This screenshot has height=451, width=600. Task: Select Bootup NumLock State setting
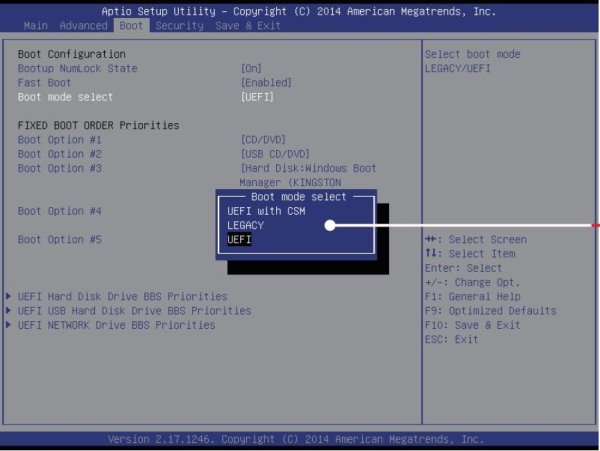click(77, 68)
